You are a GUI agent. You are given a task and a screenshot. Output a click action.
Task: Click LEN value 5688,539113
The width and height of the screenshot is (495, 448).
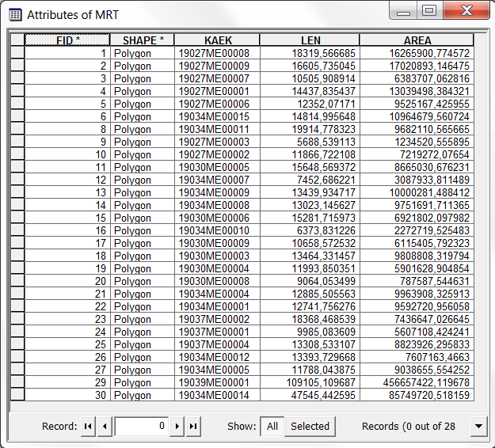310,142
